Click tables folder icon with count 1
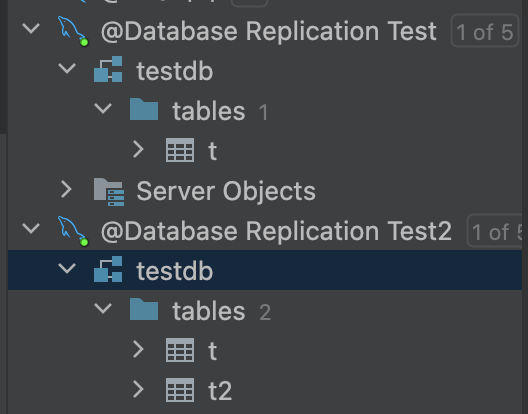Image resolution: width=528 pixels, height=414 pixels. [x=144, y=109]
